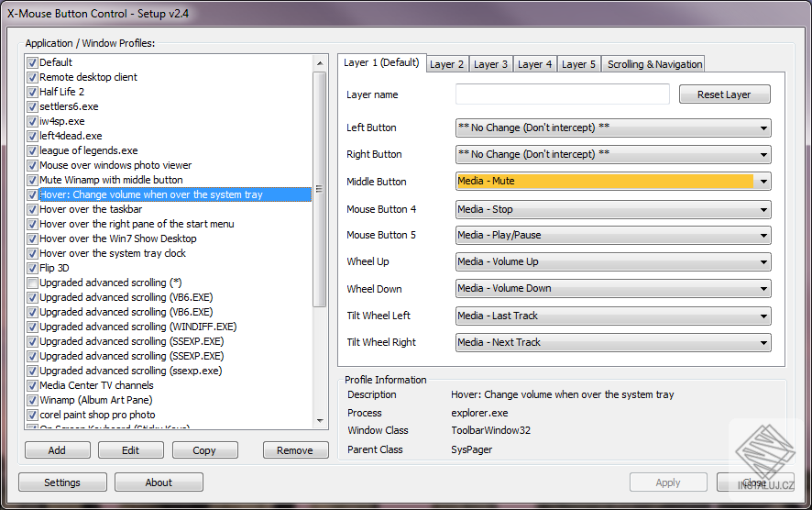Image resolution: width=812 pixels, height=510 pixels.
Task: Click the Reset Layer button
Action: [725, 94]
